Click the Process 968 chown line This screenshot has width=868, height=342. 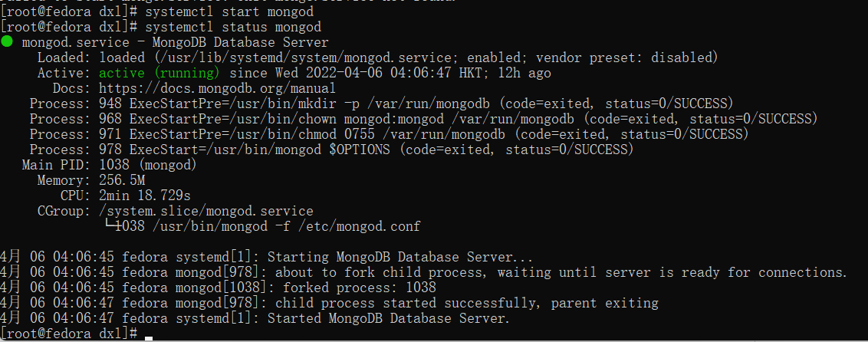[x=423, y=119]
